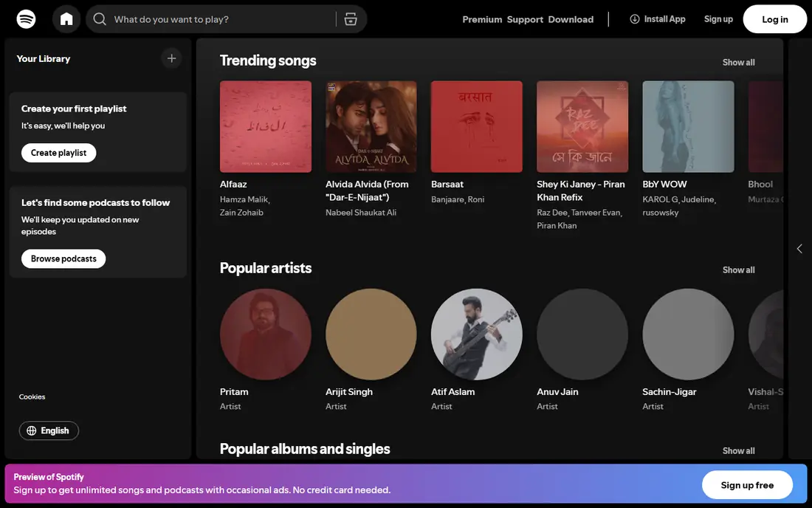Show all Trending songs

pyautogui.click(x=738, y=62)
